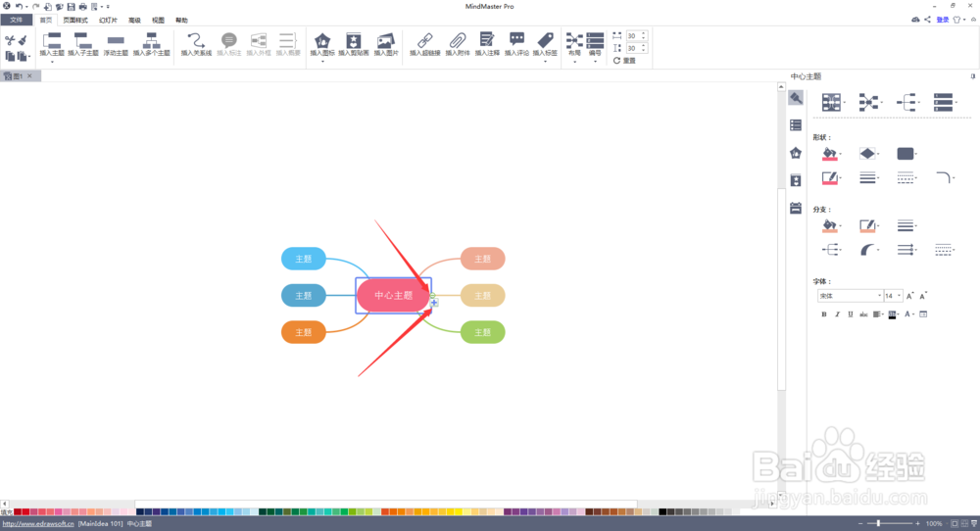Image resolution: width=980 pixels, height=531 pixels.
Task: Switch to the Slideshow (幻灯片) tab
Action: pos(108,20)
